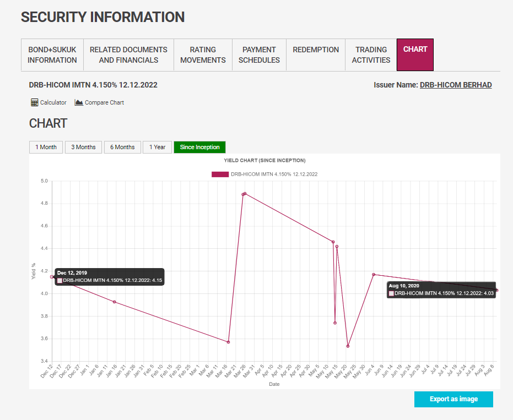Open the Calculator icon

tap(34, 102)
